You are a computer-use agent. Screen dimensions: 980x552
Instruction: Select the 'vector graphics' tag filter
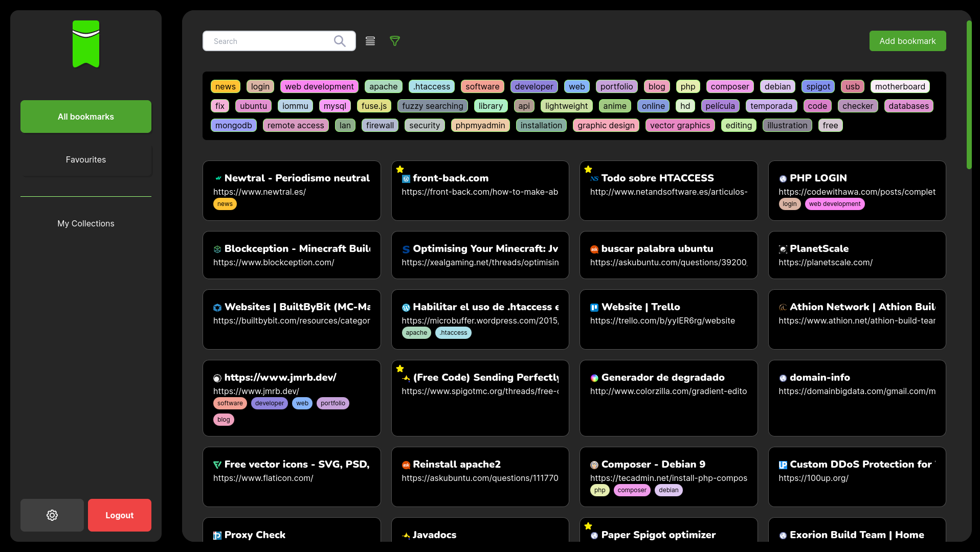tap(680, 125)
